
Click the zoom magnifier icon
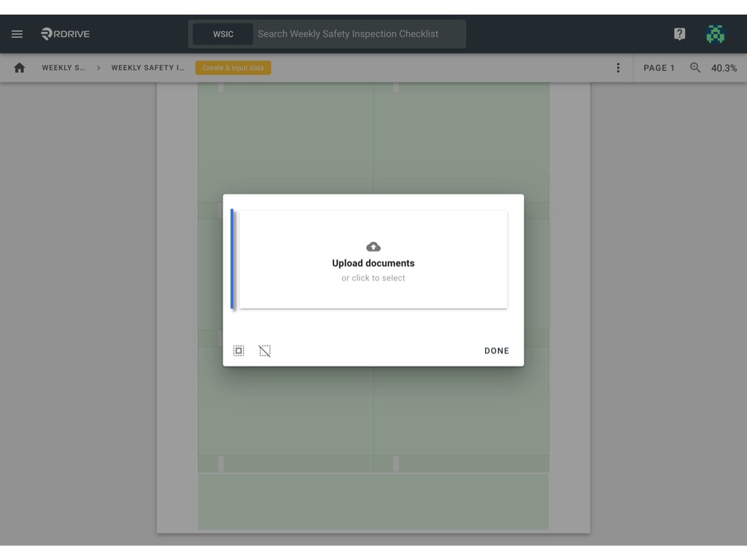[x=695, y=68]
